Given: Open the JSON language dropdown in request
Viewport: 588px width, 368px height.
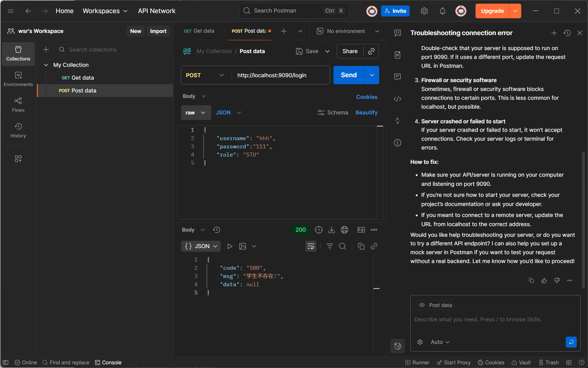Looking at the screenshot, I should click(229, 113).
